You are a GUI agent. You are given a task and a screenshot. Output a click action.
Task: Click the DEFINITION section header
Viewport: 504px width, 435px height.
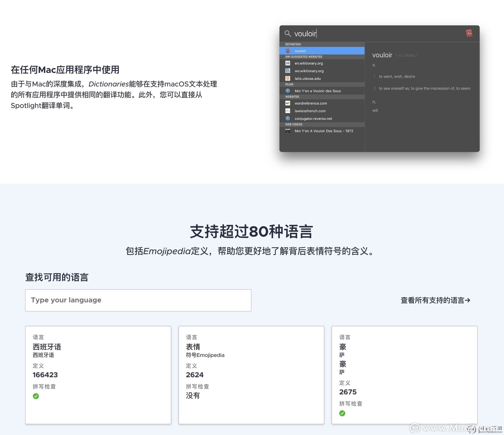[293, 44]
